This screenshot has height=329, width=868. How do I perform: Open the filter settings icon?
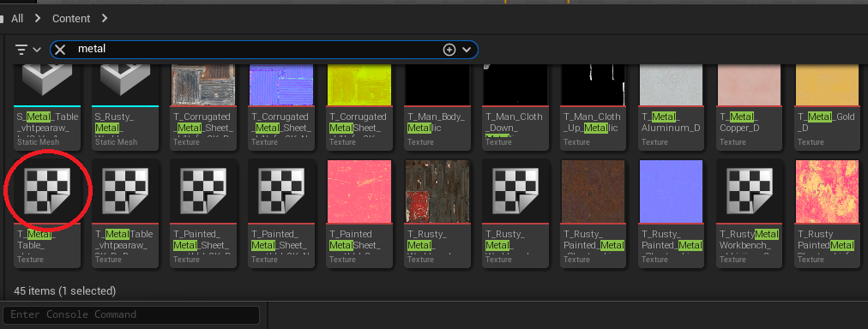(21, 49)
